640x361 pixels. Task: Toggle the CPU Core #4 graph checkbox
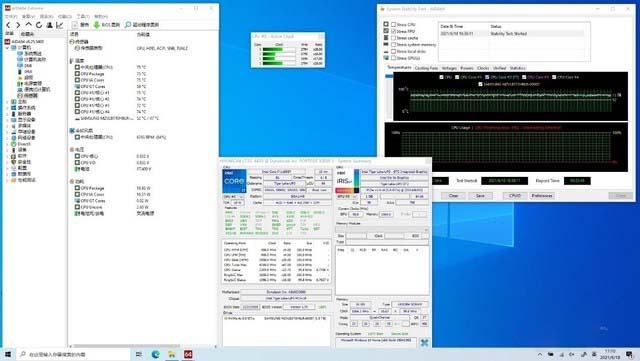(x=554, y=77)
